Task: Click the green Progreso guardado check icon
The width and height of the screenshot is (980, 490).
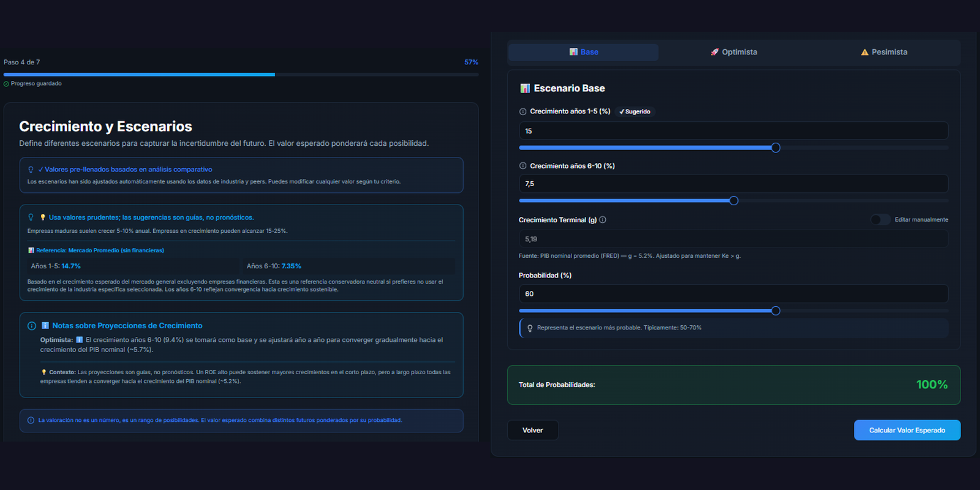Action: click(7, 84)
